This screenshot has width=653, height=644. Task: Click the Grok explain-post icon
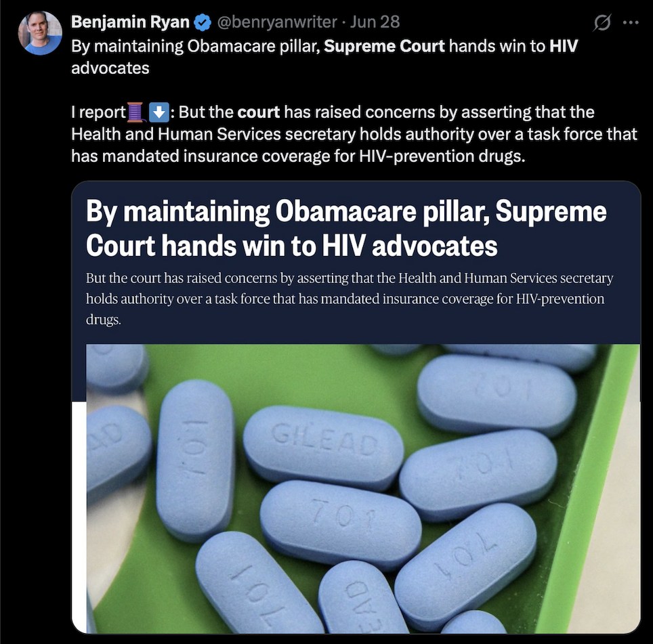coord(601,22)
